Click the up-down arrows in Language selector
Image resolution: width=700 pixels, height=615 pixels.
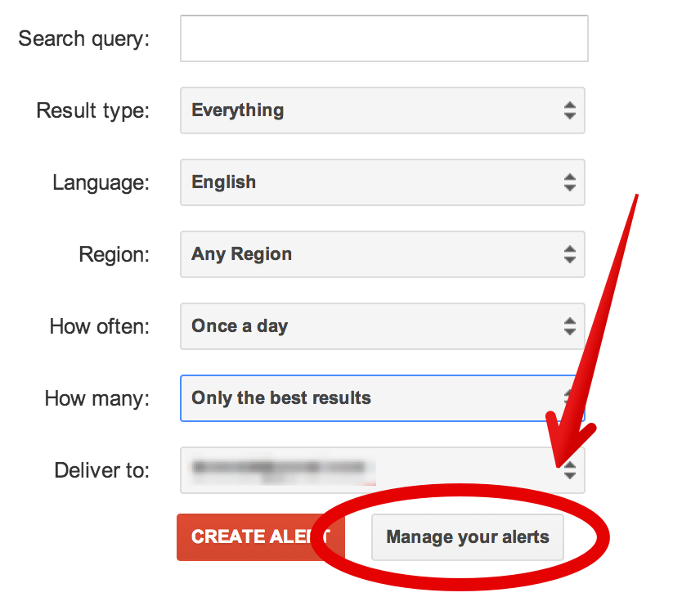coord(570,182)
